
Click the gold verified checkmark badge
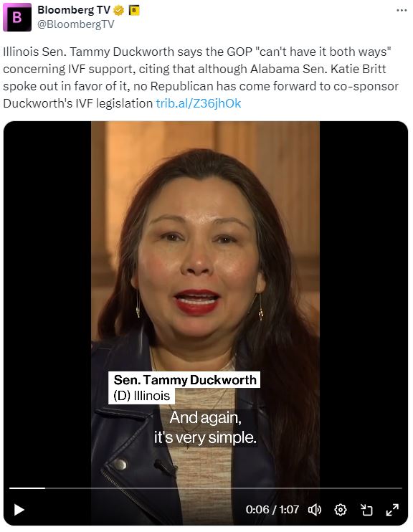tap(118, 11)
